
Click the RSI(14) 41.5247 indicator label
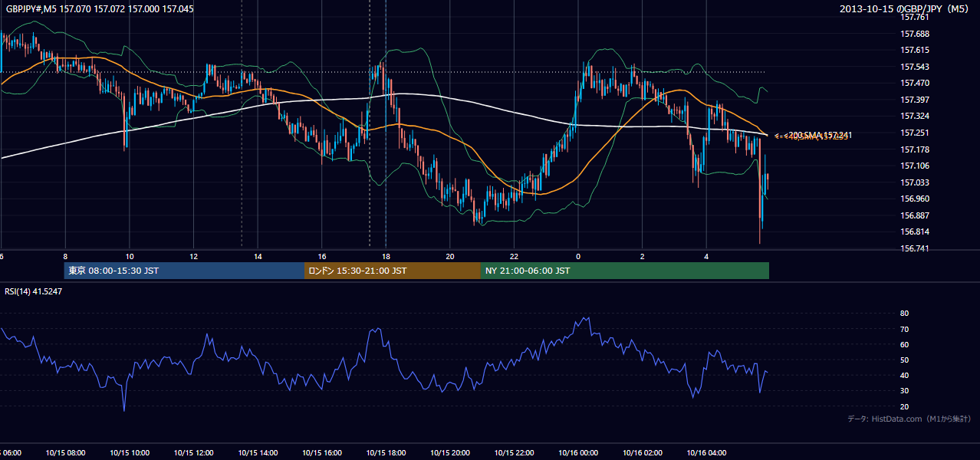tap(34, 291)
